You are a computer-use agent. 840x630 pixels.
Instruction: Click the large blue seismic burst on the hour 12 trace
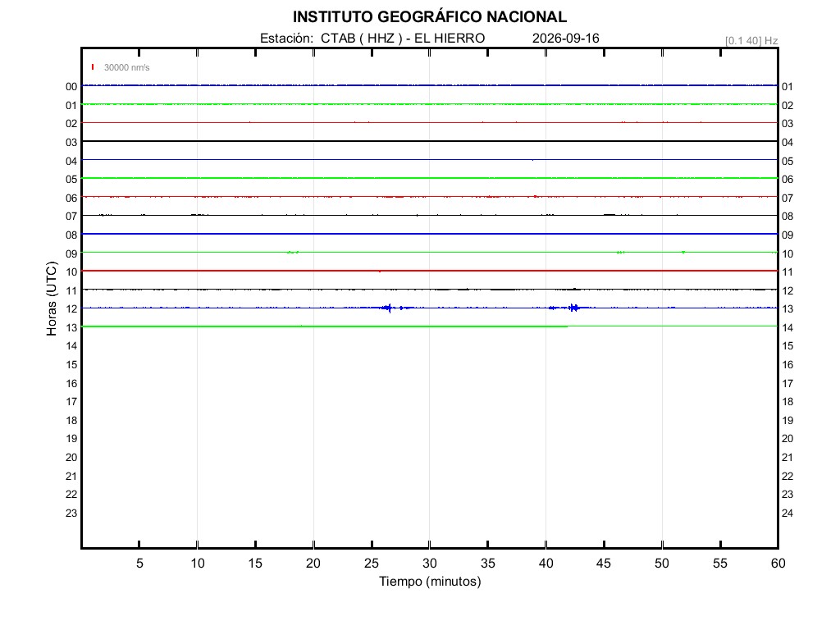[x=390, y=308]
